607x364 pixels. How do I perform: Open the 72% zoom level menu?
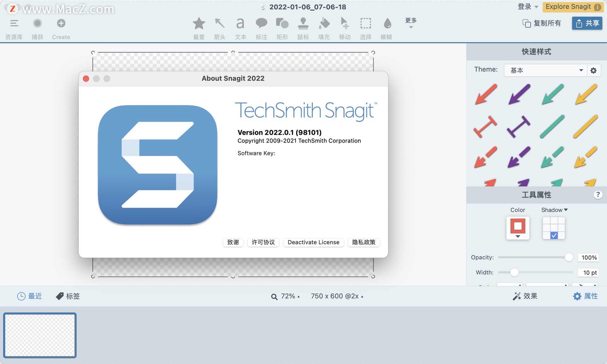click(285, 296)
